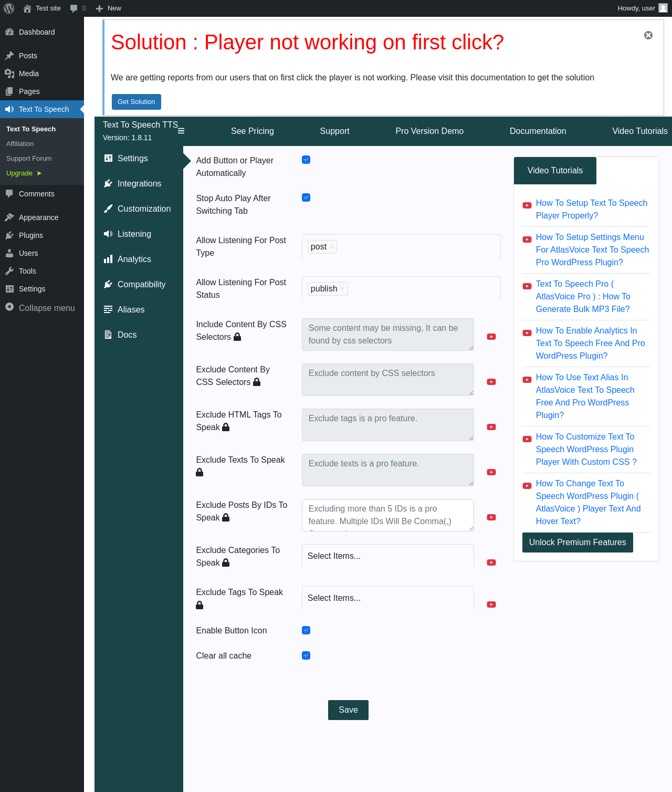672x792 pixels.
Task: Toggle Add Button or Player Automatically checkbox
Action: click(x=306, y=160)
